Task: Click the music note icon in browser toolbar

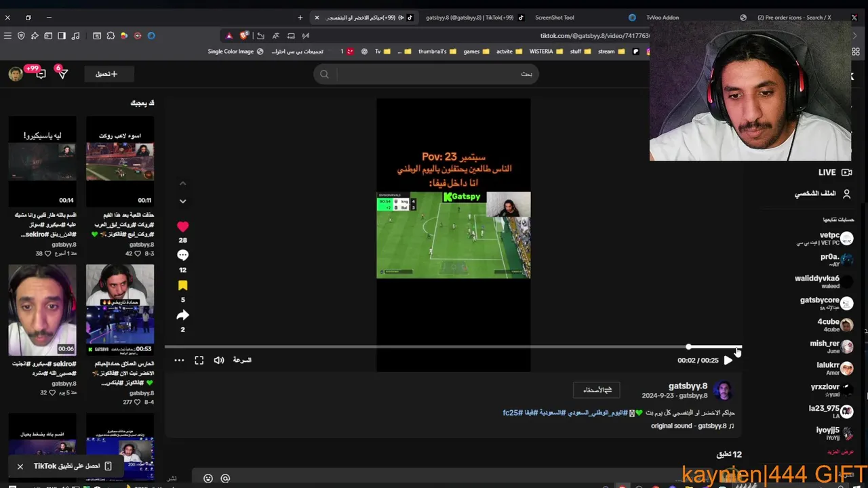Action: (x=75, y=36)
